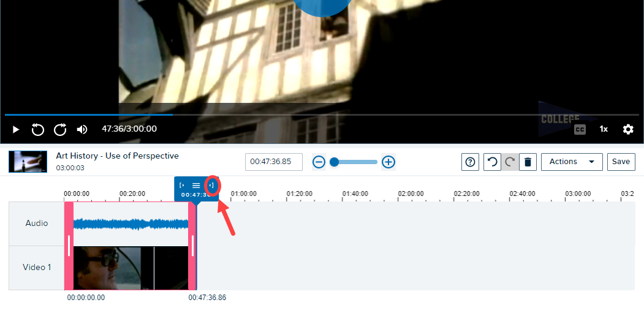This screenshot has height=316, width=644.
Task: Click the 03:00:00 ruler mark
Action: 578,194
